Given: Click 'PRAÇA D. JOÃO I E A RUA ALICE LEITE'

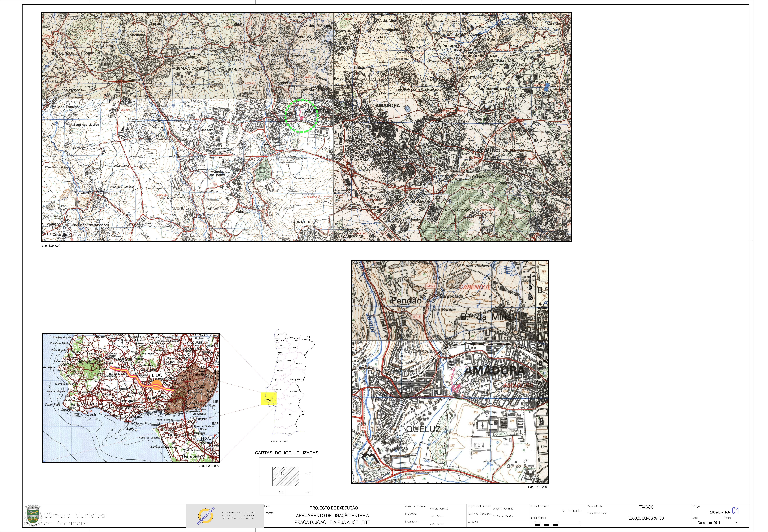Looking at the screenshot, I should (332, 522).
